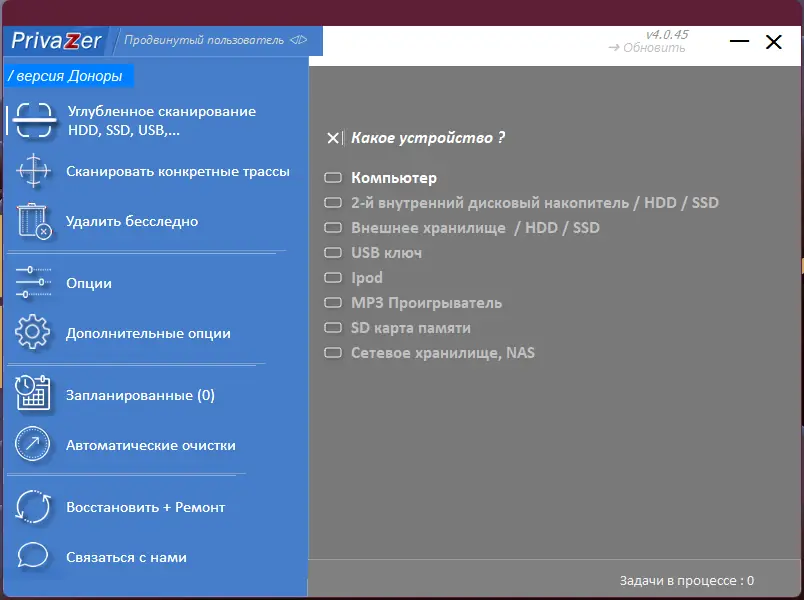The height and width of the screenshot is (600, 804).
Task: Click the gear icon for Дополнительные опции
Action: coord(33,332)
